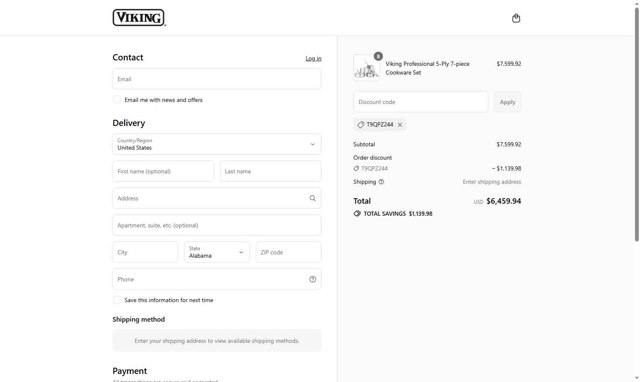Focus the Discount code field
The image size is (640, 382).
pyautogui.click(x=421, y=102)
